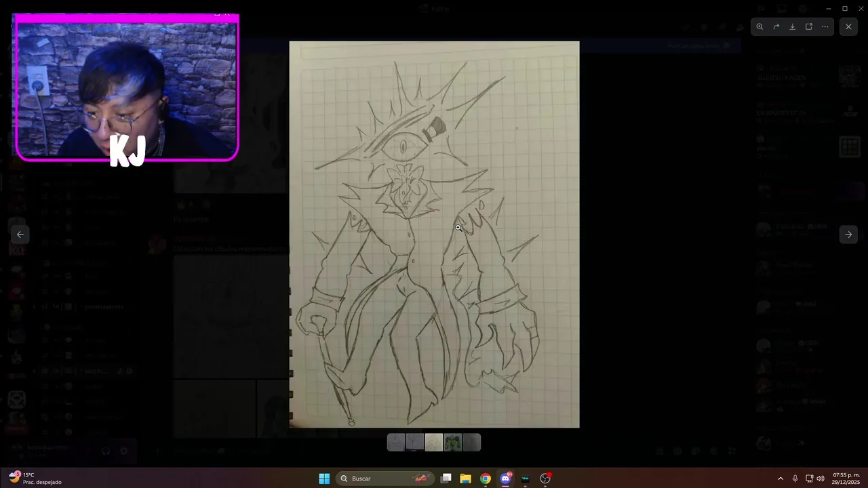The width and height of the screenshot is (868, 488).
Task: Open the three-dots more options menu
Action: [x=825, y=26]
